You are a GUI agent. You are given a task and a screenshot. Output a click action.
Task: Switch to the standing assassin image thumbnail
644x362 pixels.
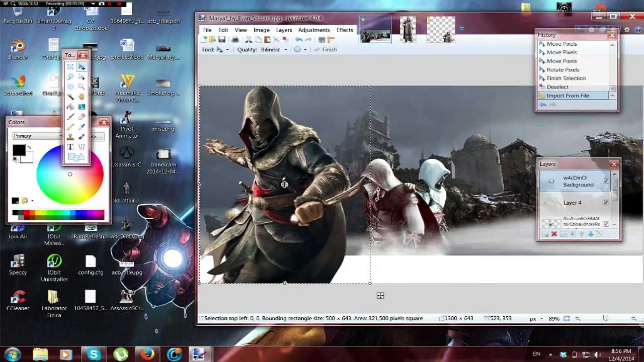pos(408,30)
